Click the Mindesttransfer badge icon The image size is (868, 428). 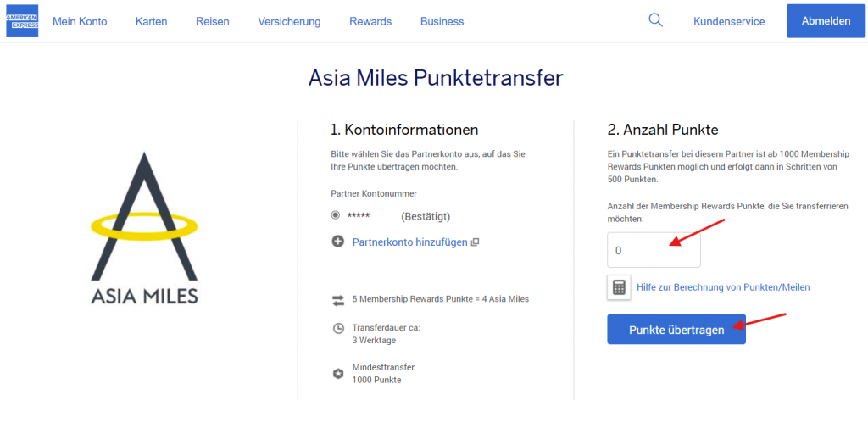(338, 373)
